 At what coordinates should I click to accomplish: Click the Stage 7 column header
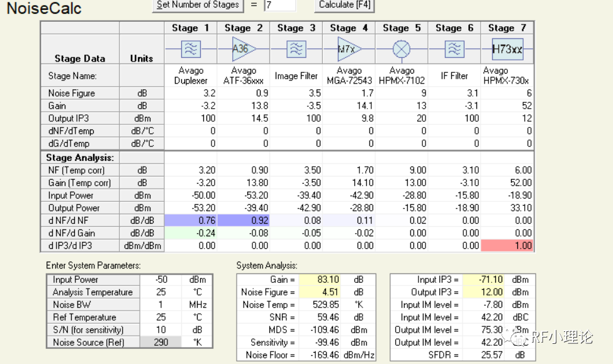tap(507, 28)
